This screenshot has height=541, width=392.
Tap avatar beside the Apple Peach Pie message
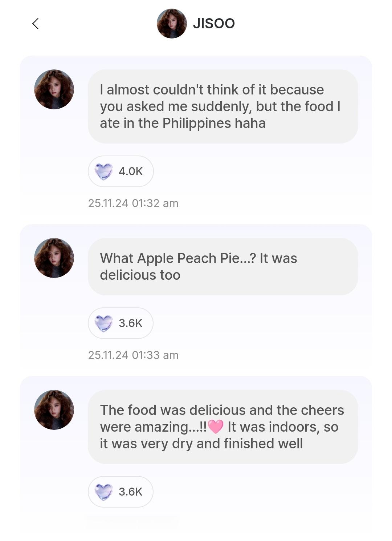click(x=54, y=258)
